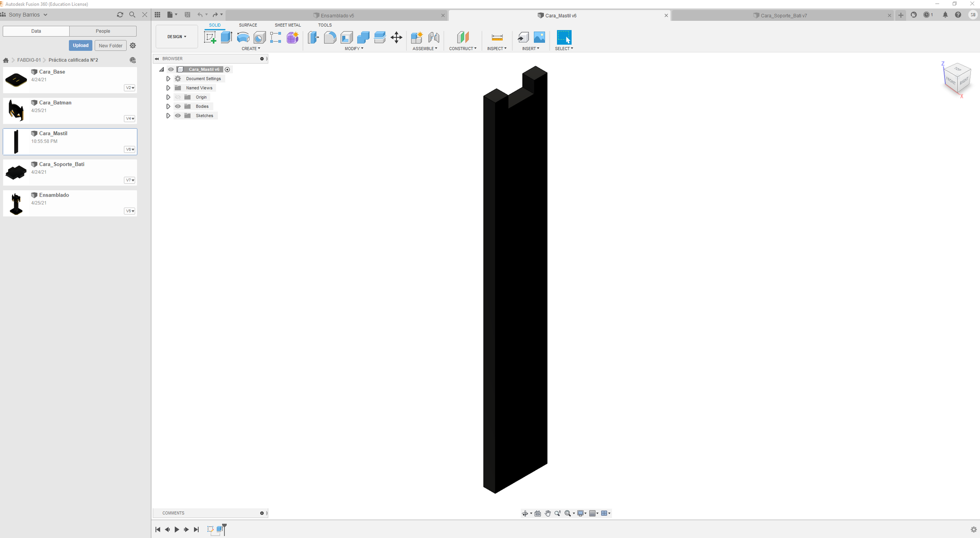Hide the Bodies folder
The width and height of the screenshot is (980, 538).
tap(178, 106)
